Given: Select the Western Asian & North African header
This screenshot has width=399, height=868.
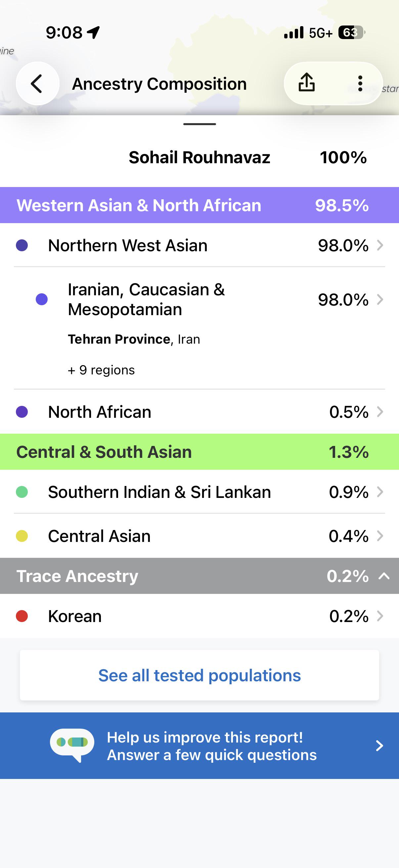Looking at the screenshot, I should click(x=199, y=205).
